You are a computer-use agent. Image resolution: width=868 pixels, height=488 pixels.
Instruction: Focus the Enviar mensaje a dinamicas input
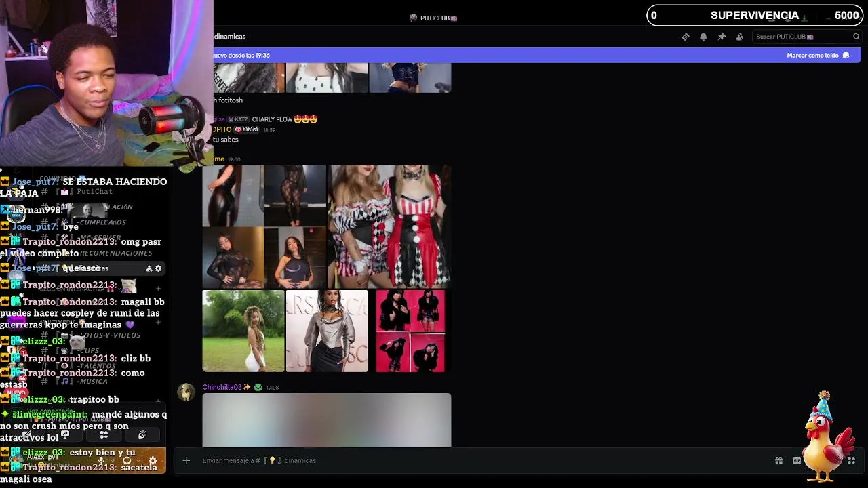[475, 460]
